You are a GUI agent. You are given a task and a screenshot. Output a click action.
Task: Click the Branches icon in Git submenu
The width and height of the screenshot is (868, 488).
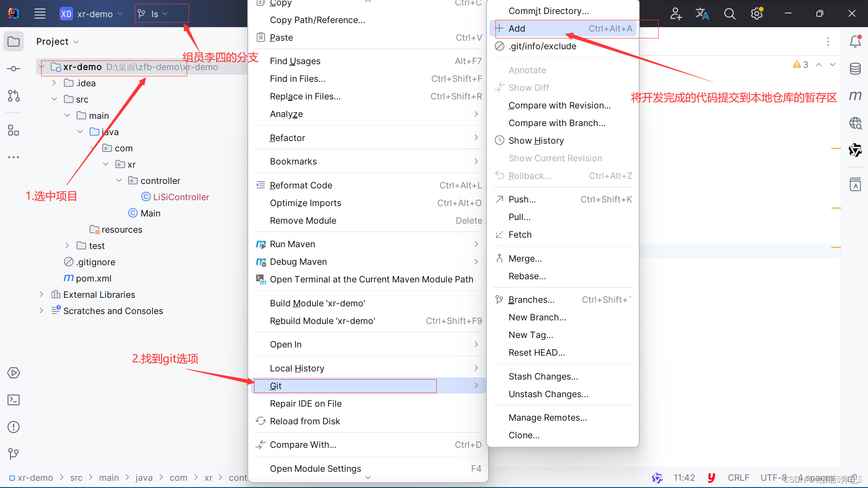(500, 300)
